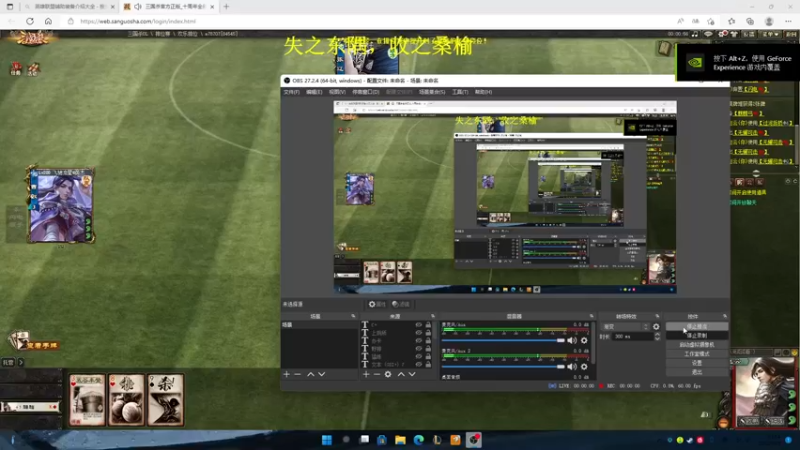The height and width of the screenshot is (450, 800).
Task: Open audio settings gear for 麦克风/Aux 2
Action: (x=584, y=366)
